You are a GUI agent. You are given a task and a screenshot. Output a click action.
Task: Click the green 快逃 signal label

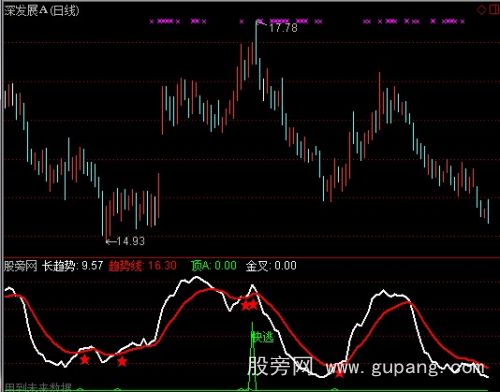262,338
